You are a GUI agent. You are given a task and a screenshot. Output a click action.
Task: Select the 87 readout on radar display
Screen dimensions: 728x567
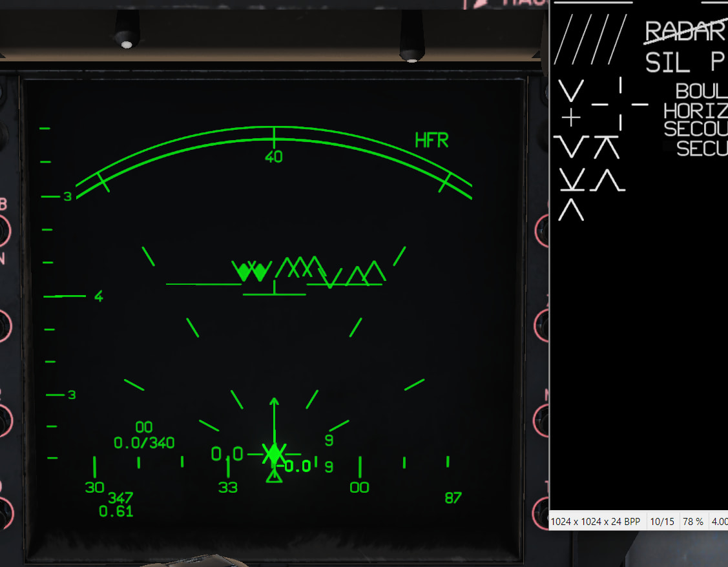pyautogui.click(x=453, y=498)
